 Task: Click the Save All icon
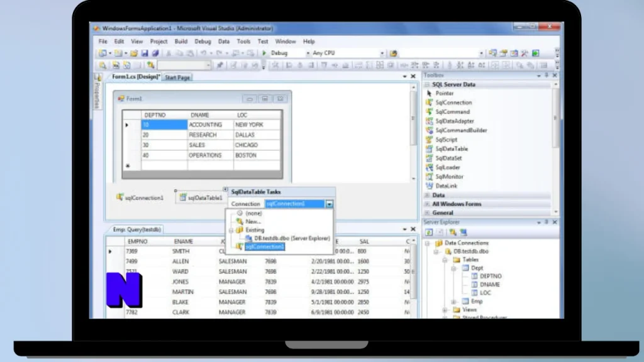pos(155,53)
